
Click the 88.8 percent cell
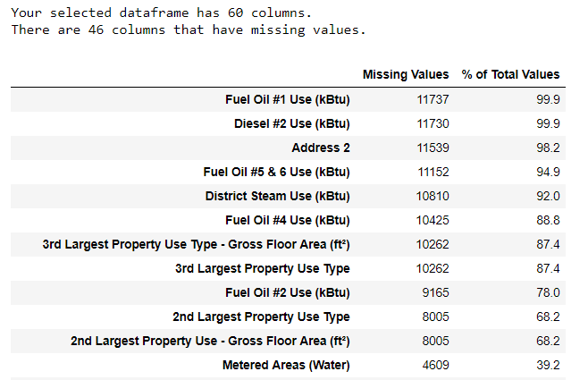pyautogui.click(x=548, y=220)
